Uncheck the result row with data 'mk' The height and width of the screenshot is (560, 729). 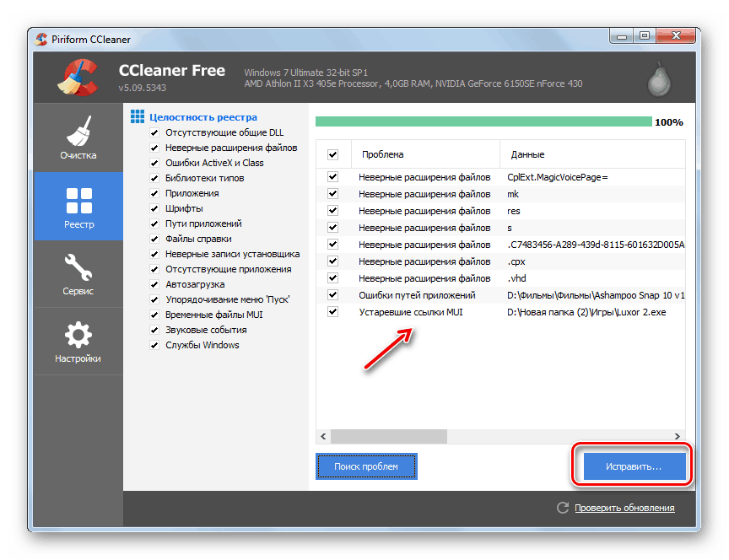[x=333, y=194]
